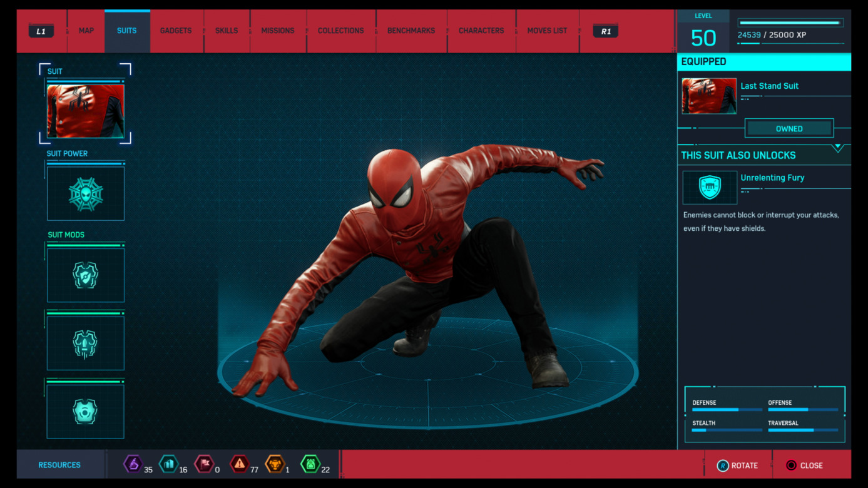Switch to the Gadgets tab
The height and width of the screenshot is (488, 868).
[176, 31]
